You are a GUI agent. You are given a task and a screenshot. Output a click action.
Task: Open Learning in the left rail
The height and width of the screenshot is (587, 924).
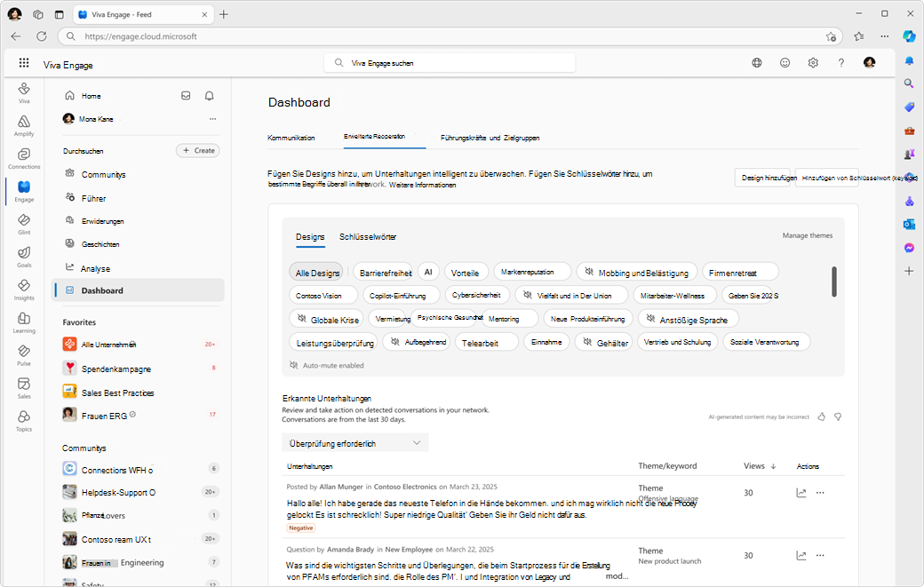(x=24, y=322)
